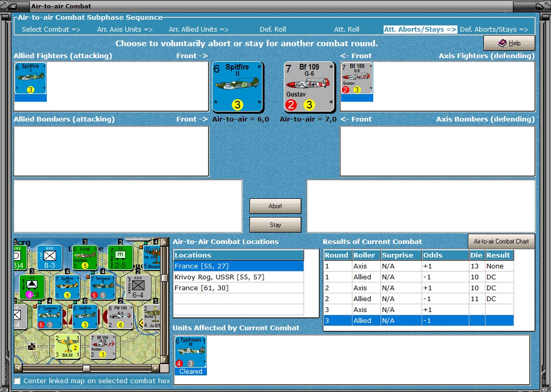The width and height of the screenshot is (551, 392).
Task: Click the BA.65 yellow aircraft counter on the map
Action: tap(68, 346)
